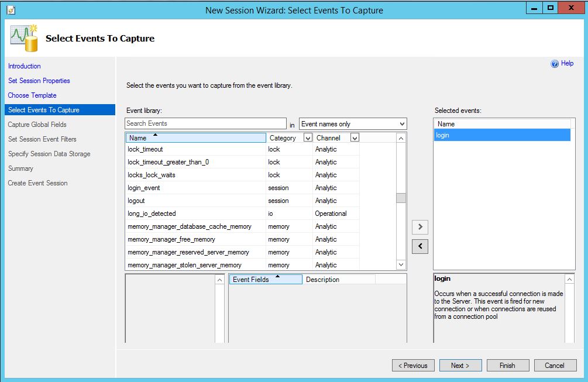
Task: Click the Previous button
Action: pyautogui.click(x=413, y=366)
